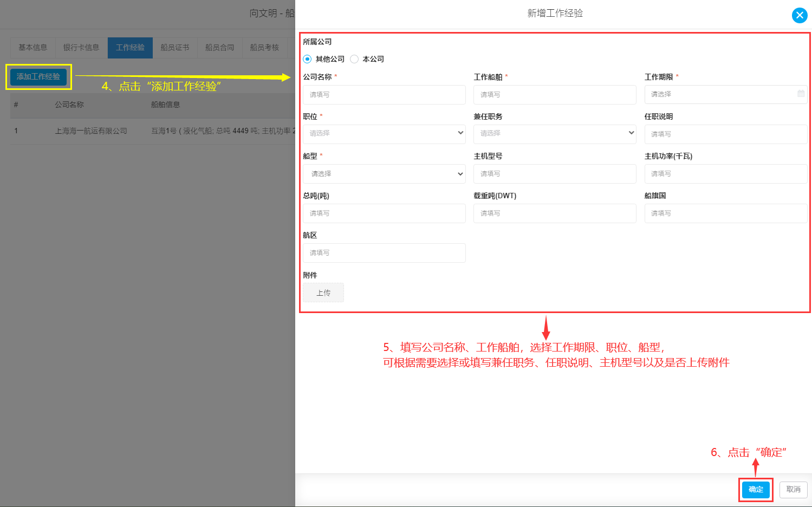Viewport: 812px width, 507px height.
Task: Focus the 公司名称 input field
Action: click(x=384, y=95)
